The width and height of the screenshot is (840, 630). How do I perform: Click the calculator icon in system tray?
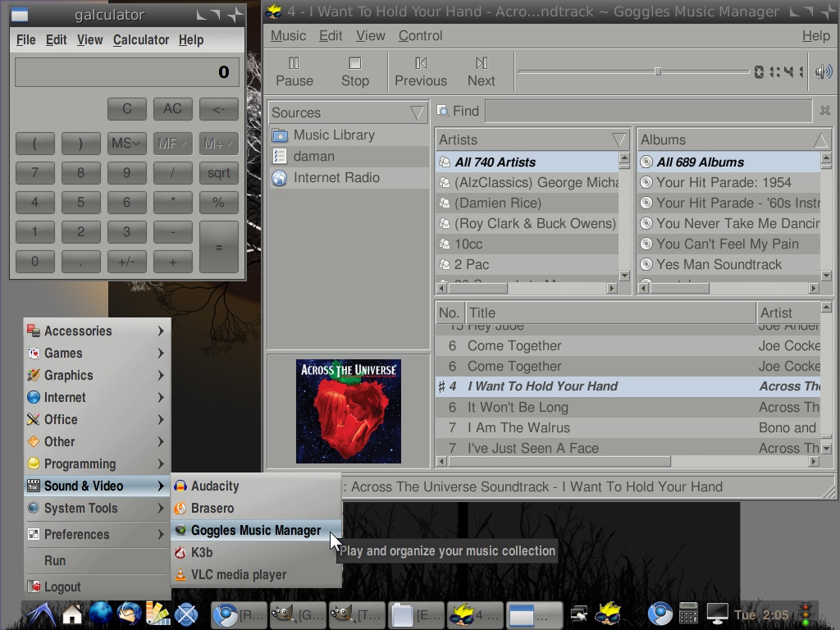688,614
